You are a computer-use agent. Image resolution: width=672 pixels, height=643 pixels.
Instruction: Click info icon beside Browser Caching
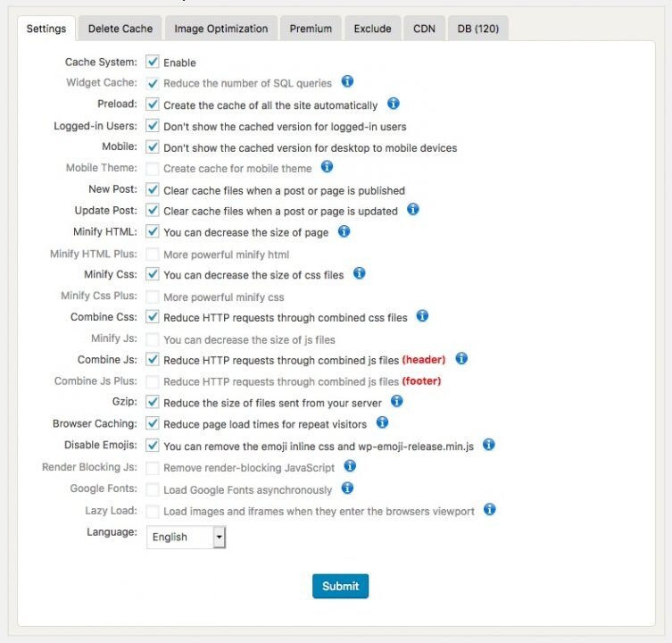click(x=383, y=422)
